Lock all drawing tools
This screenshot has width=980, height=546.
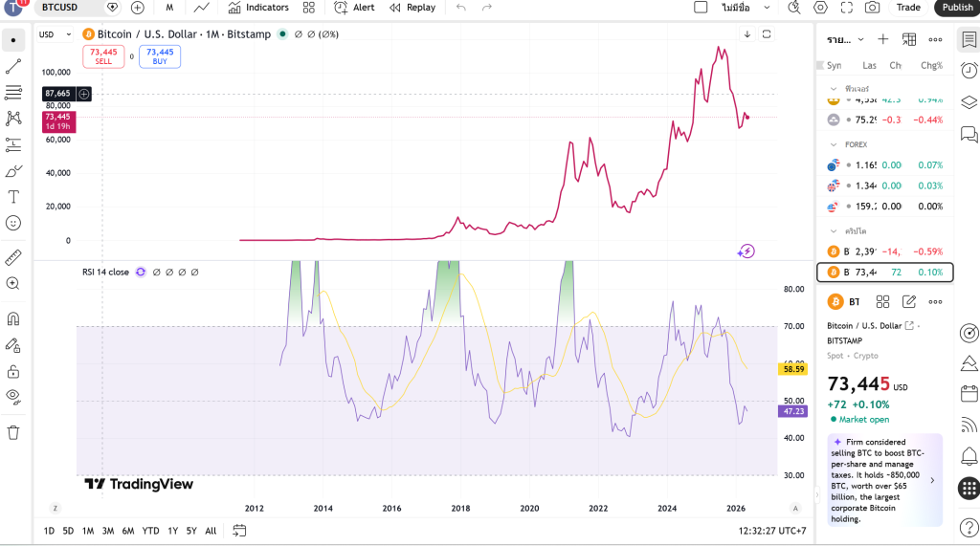click(x=13, y=372)
